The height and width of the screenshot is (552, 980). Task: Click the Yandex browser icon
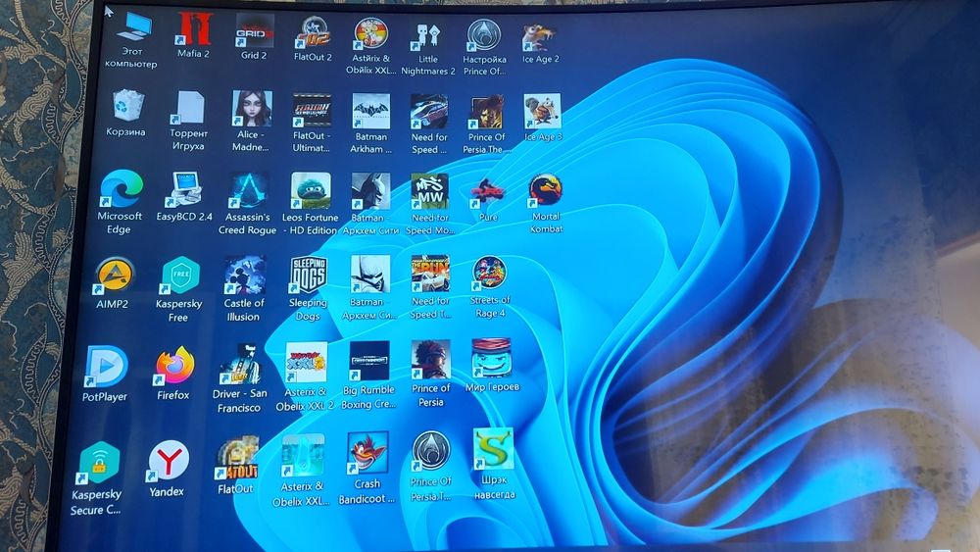tap(168, 469)
